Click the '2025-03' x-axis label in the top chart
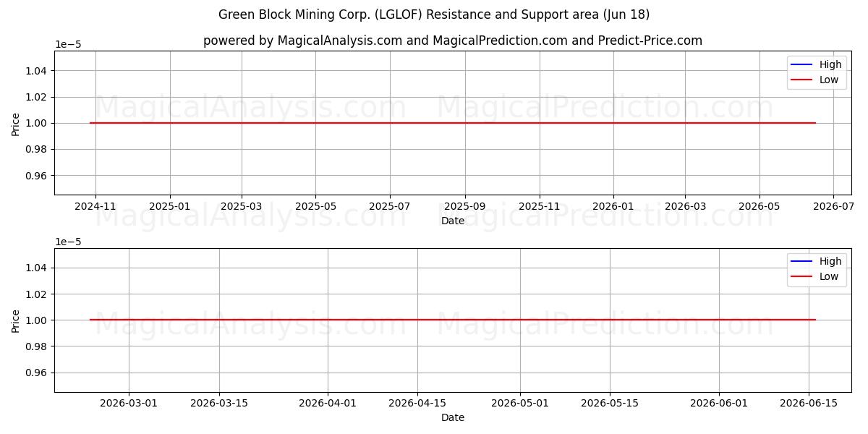868x434 pixels. click(x=242, y=207)
